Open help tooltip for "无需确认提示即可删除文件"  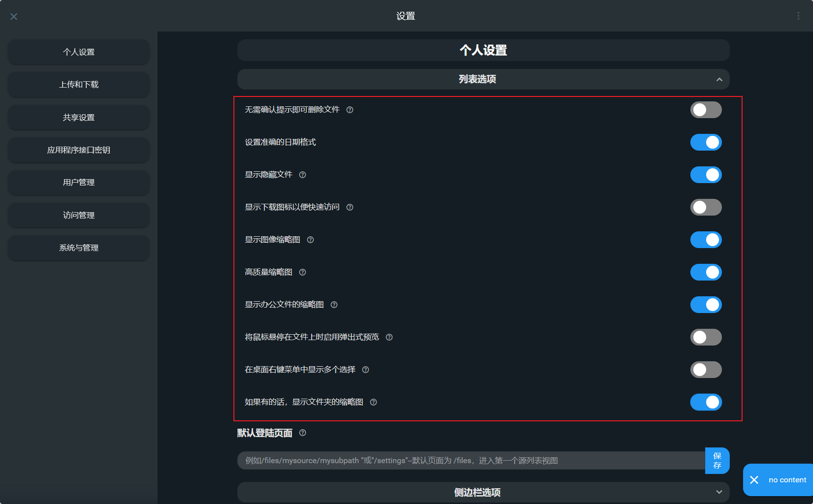click(x=350, y=110)
